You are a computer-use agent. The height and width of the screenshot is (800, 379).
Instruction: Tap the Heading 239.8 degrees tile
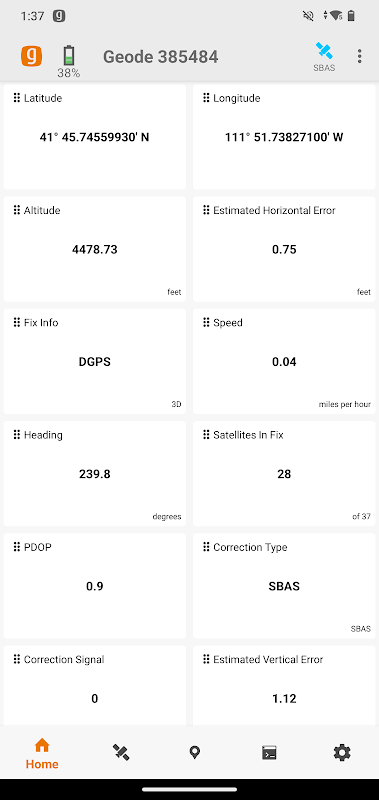tap(95, 473)
